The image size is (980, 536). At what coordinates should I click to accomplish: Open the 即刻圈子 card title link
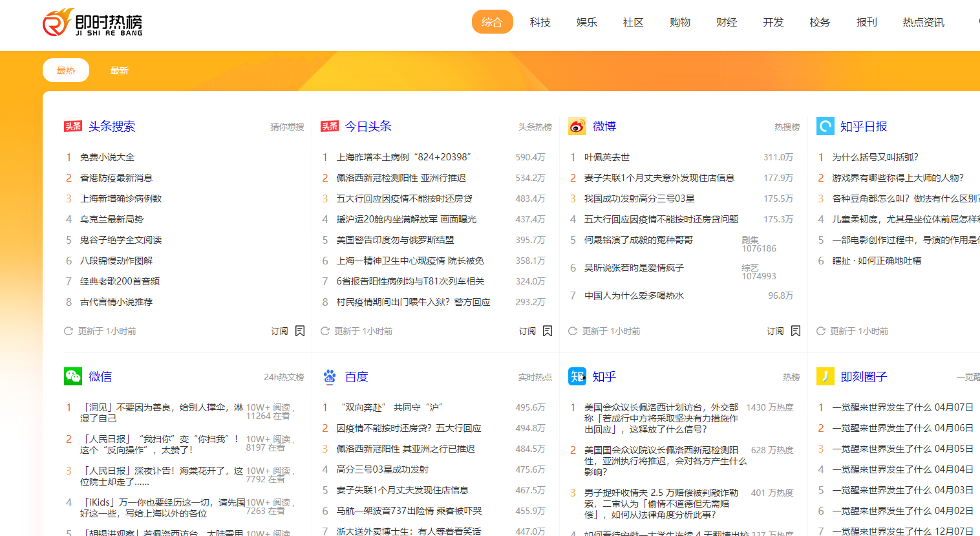click(x=864, y=376)
